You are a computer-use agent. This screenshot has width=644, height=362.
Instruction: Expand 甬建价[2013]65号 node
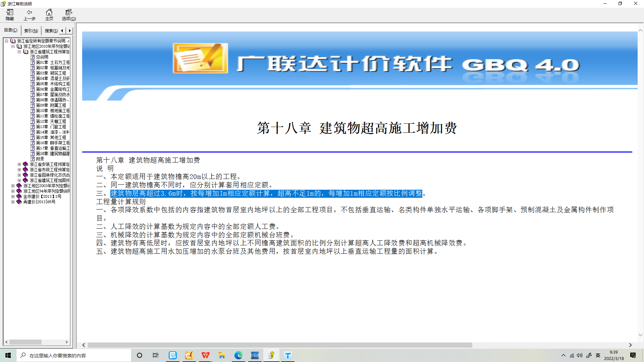(13, 202)
